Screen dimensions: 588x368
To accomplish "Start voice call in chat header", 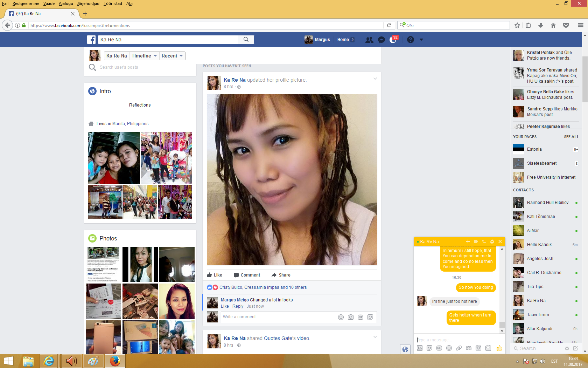I will coord(484,241).
